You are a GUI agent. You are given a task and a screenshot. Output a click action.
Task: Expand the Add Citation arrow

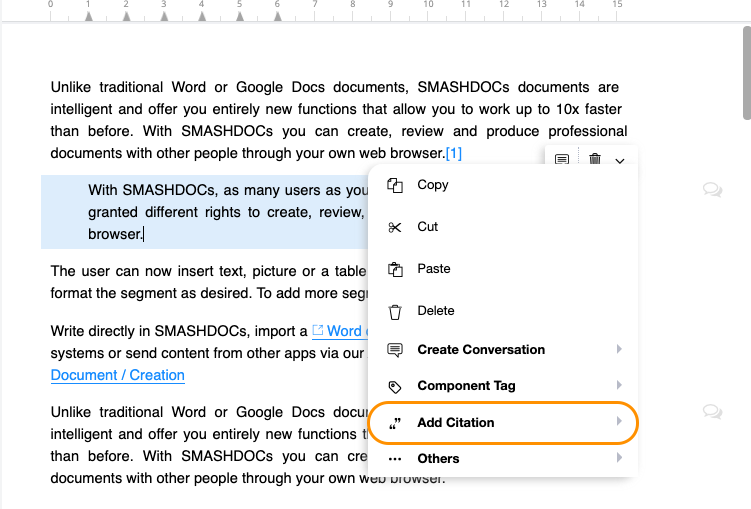click(619, 421)
